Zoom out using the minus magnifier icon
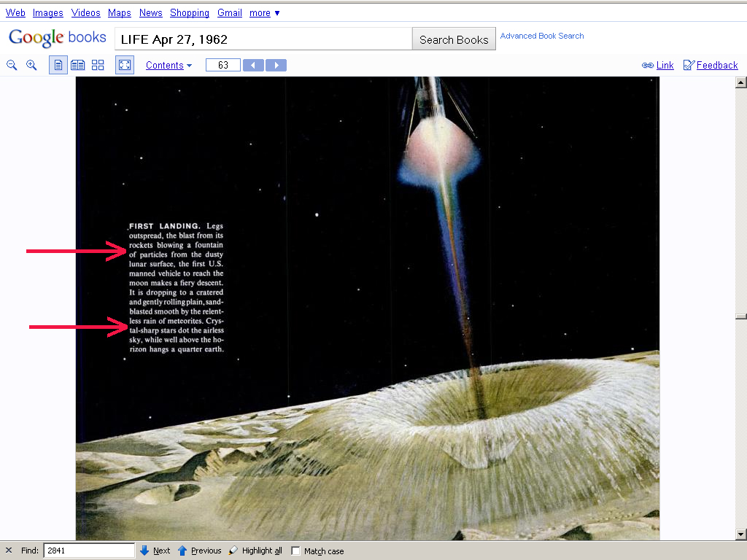Image resolution: width=747 pixels, height=560 pixels. point(12,65)
